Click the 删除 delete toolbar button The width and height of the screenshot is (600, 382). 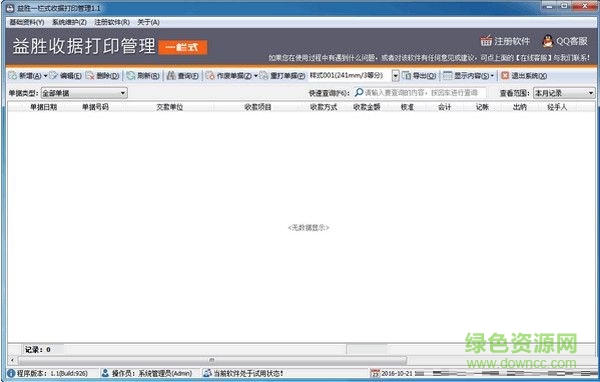(103, 76)
